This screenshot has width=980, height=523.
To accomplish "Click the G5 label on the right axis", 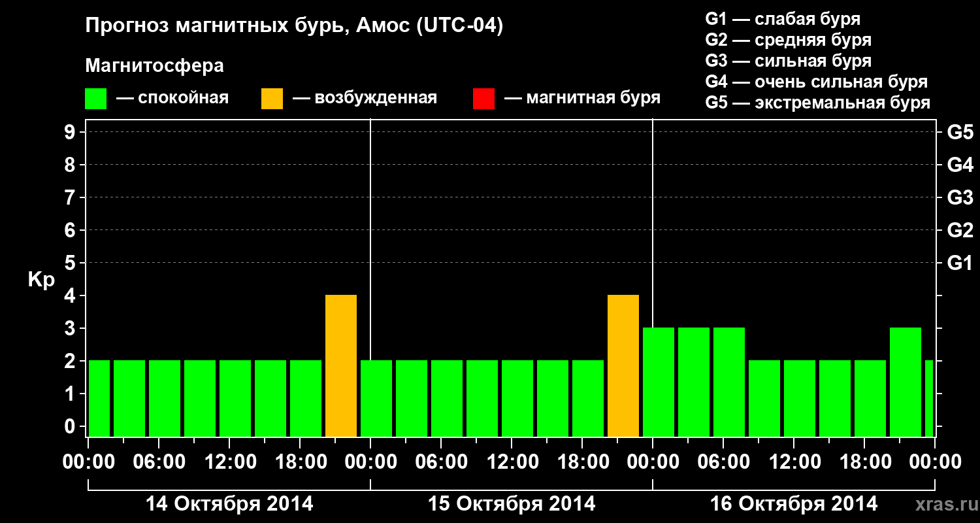I will point(960,132).
